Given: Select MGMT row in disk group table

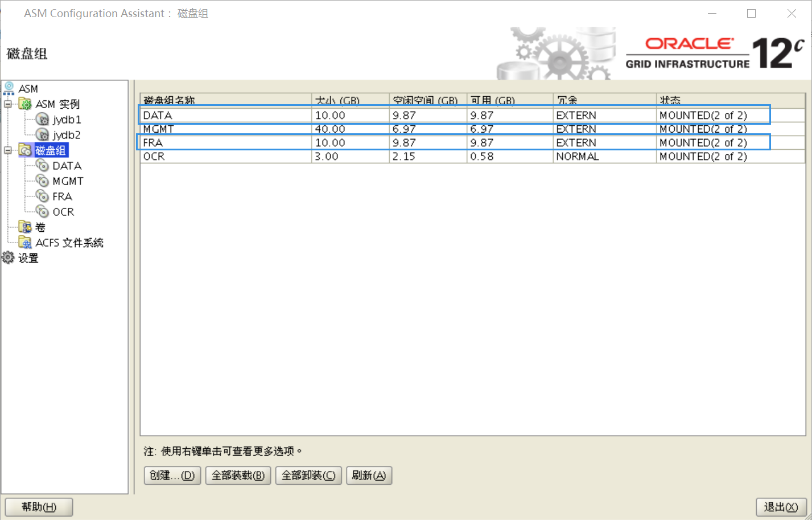Looking at the screenshot, I should tap(473, 129).
